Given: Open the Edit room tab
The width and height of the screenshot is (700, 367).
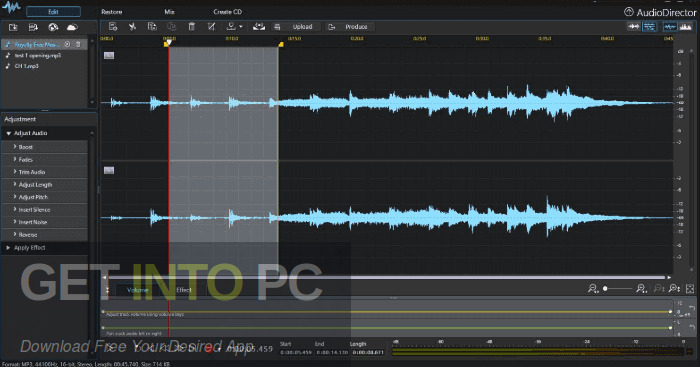Looking at the screenshot, I should click(53, 12).
